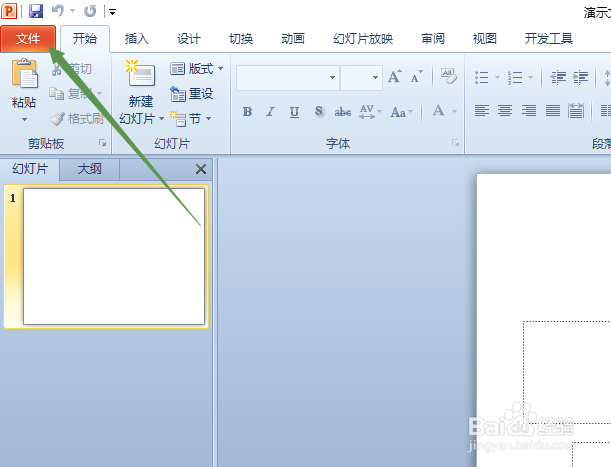Switch to the 大纲 outline pane tab
The width and height of the screenshot is (611, 467).
(90, 169)
